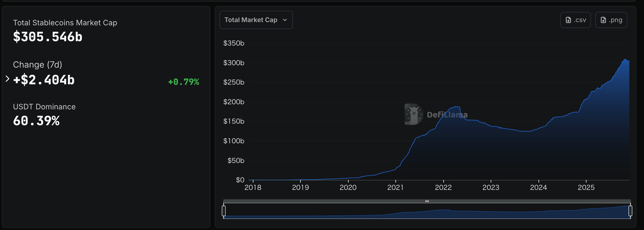Download chart data as .csv

point(575,20)
